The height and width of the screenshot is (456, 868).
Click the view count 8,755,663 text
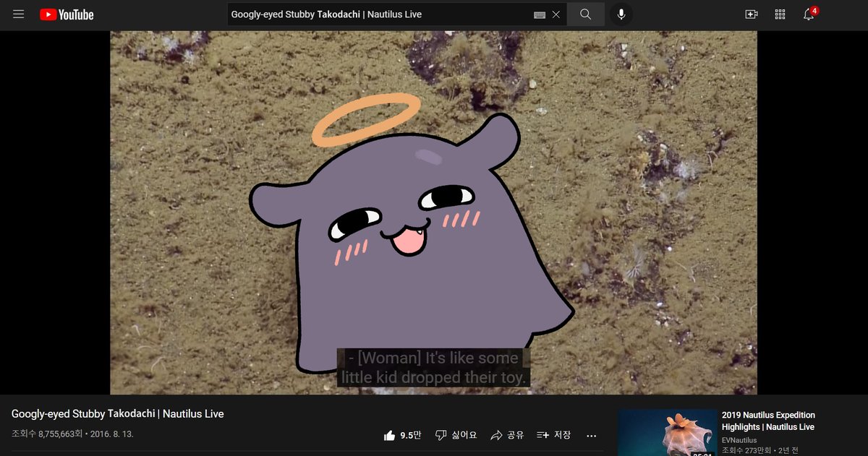[x=46, y=434]
